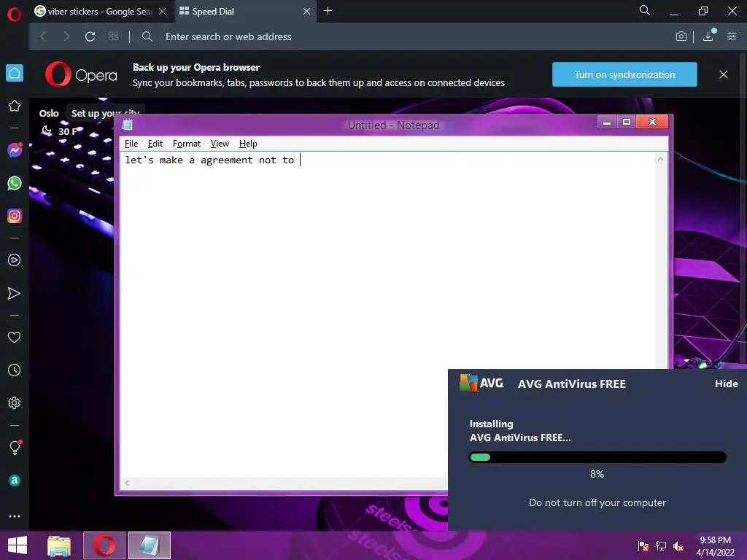
Task: Hide the AVG installer popup
Action: [x=726, y=384]
